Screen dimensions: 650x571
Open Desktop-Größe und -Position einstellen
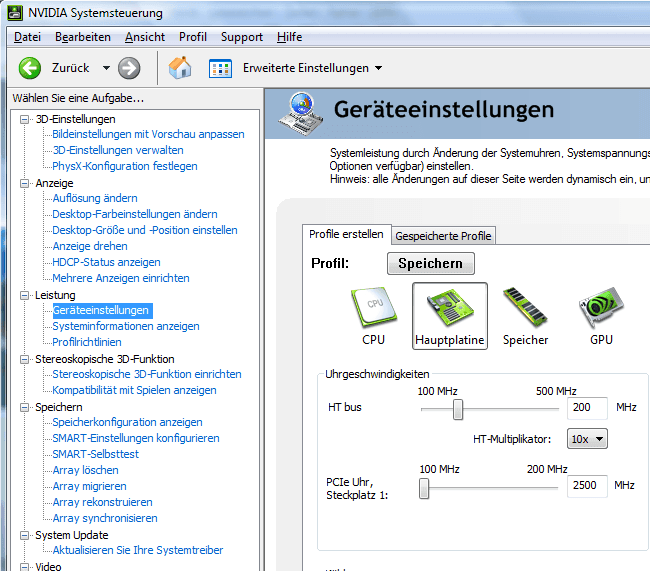(145, 230)
